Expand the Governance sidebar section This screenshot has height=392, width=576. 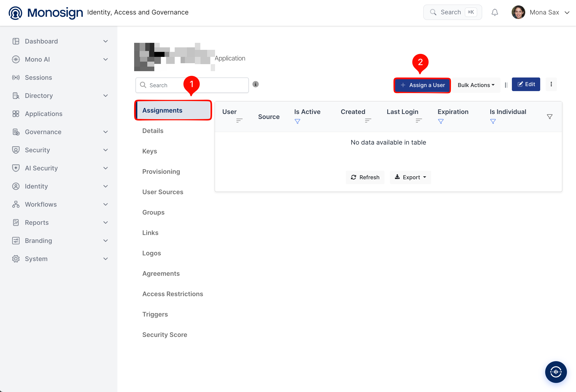click(x=60, y=132)
